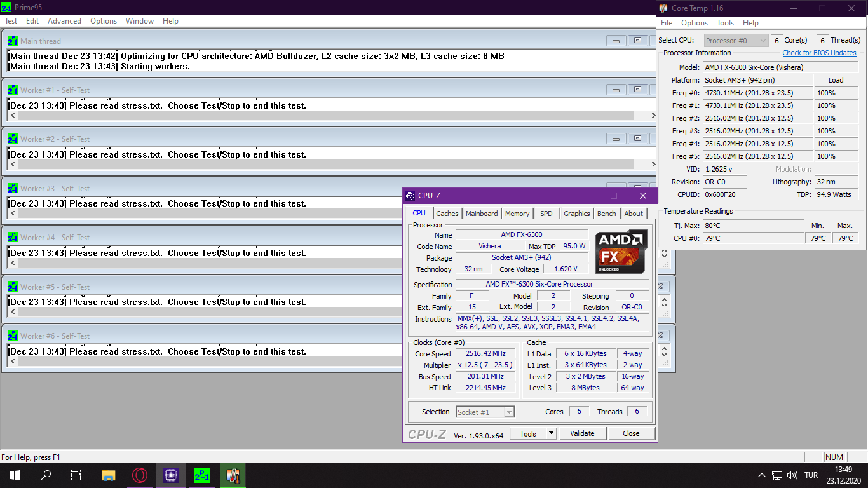This screenshot has height=488, width=868.
Task: Select the Core Temp taskbar icon
Action: (233, 475)
